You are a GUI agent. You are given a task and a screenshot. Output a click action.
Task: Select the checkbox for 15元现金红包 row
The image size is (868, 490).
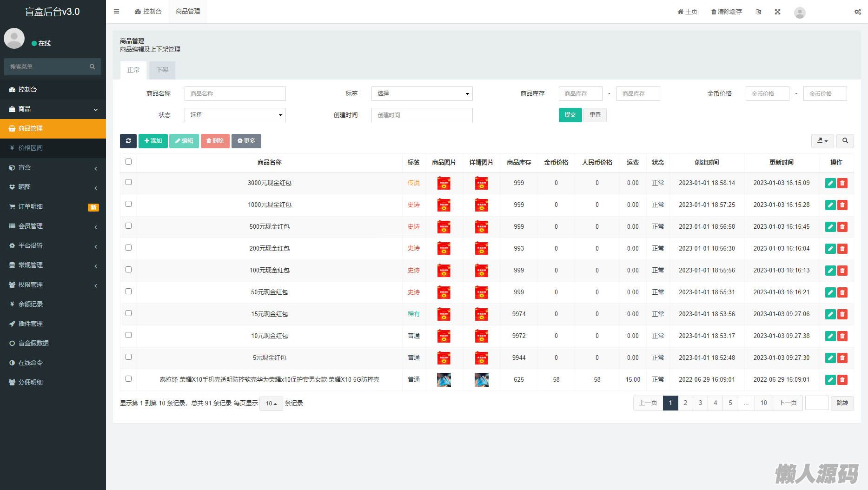[x=129, y=313]
